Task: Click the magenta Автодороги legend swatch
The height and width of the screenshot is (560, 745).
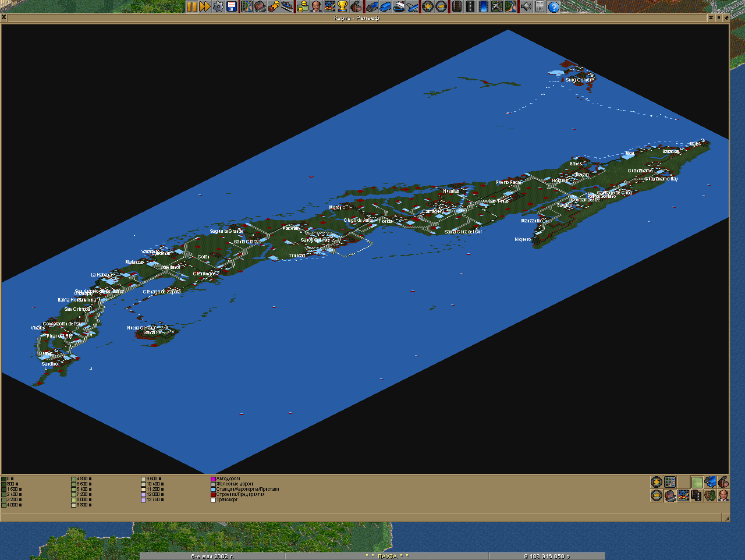Action: pyautogui.click(x=213, y=479)
